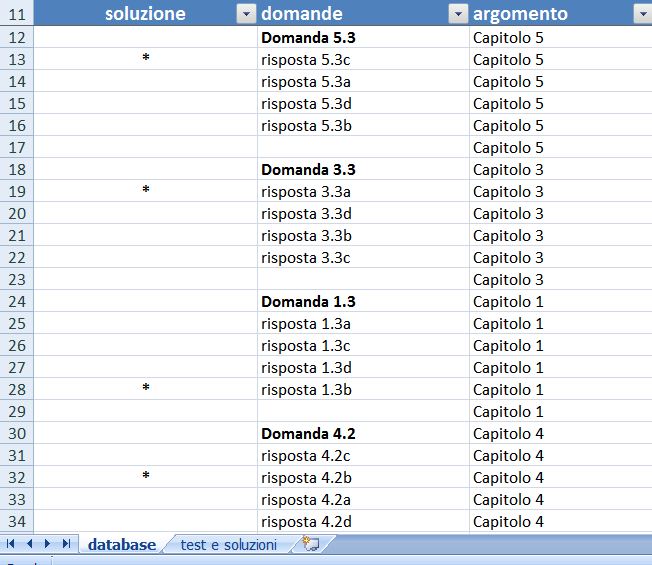Jump to last sheet with navigation arrow
The height and width of the screenshot is (565, 652).
pyautogui.click(x=66, y=544)
